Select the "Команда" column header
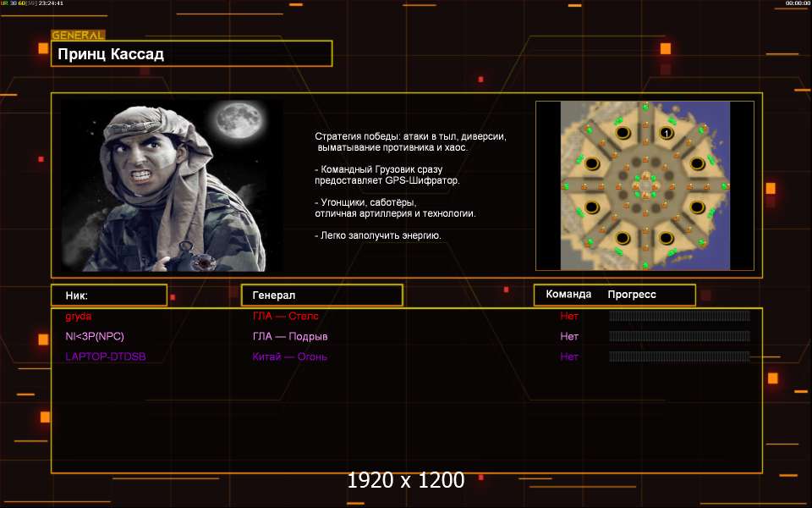 (x=568, y=295)
